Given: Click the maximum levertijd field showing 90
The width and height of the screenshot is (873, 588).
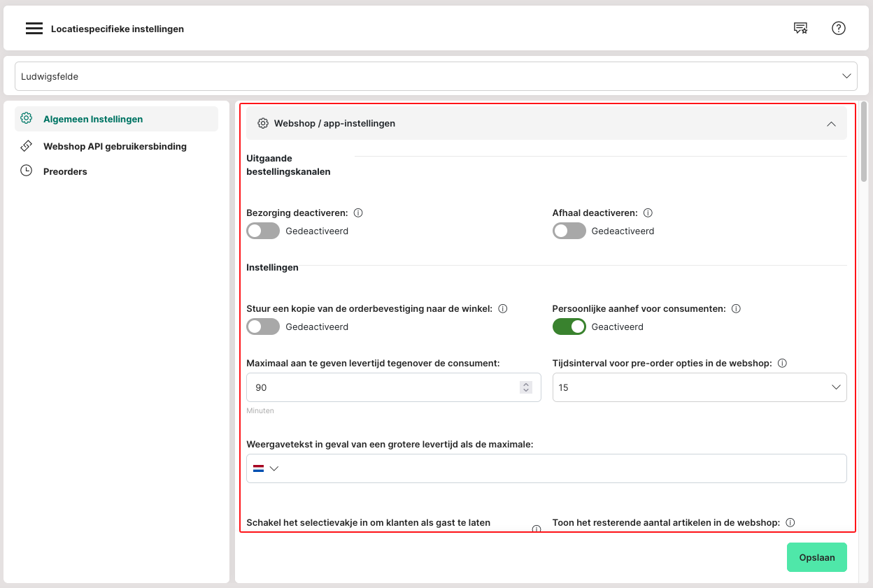Looking at the screenshot, I should click(x=381, y=387).
